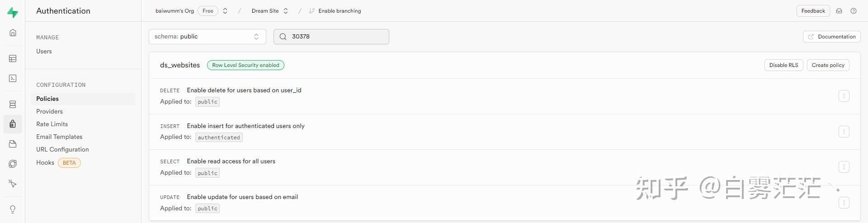This screenshot has width=868, height=223.
Task: Open the Table Editor sidebar icon
Action: click(13, 59)
